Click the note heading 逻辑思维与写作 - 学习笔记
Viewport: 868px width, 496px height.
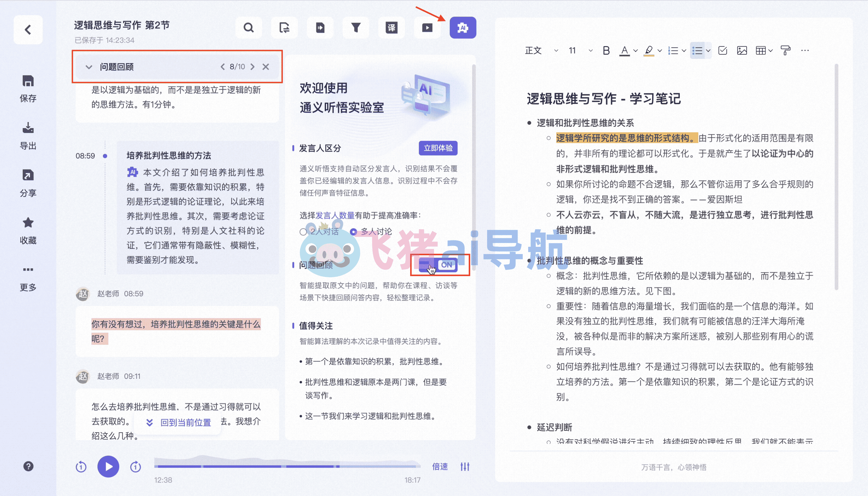603,99
